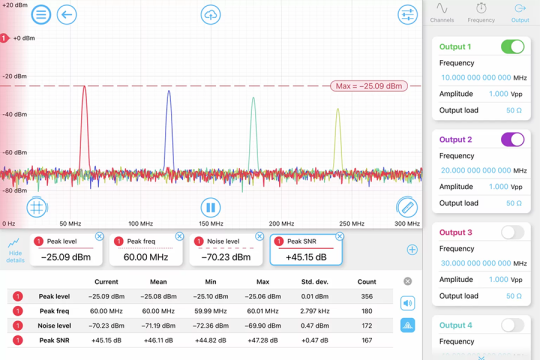This screenshot has width=540, height=360.
Task: Click the Std. dev. column header
Action: 315,282
